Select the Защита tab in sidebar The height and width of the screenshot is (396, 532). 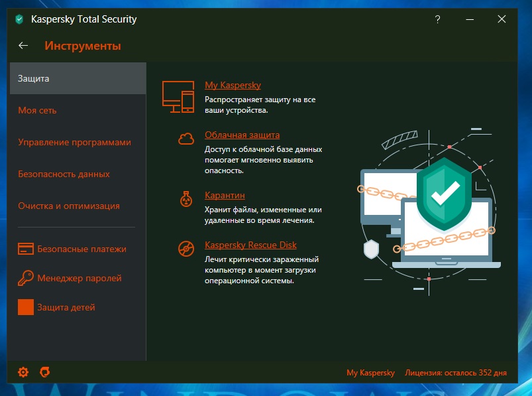tap(78, 78)
